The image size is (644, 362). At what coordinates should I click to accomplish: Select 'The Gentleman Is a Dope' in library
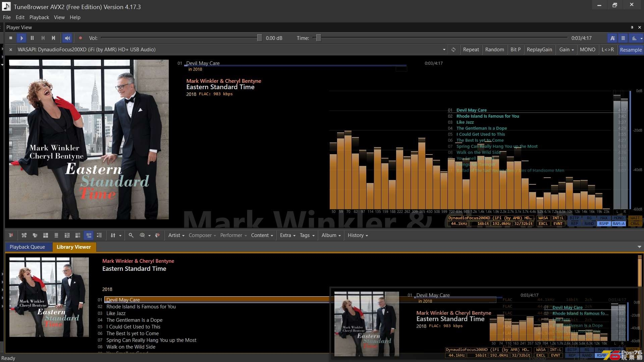(134, 320)
